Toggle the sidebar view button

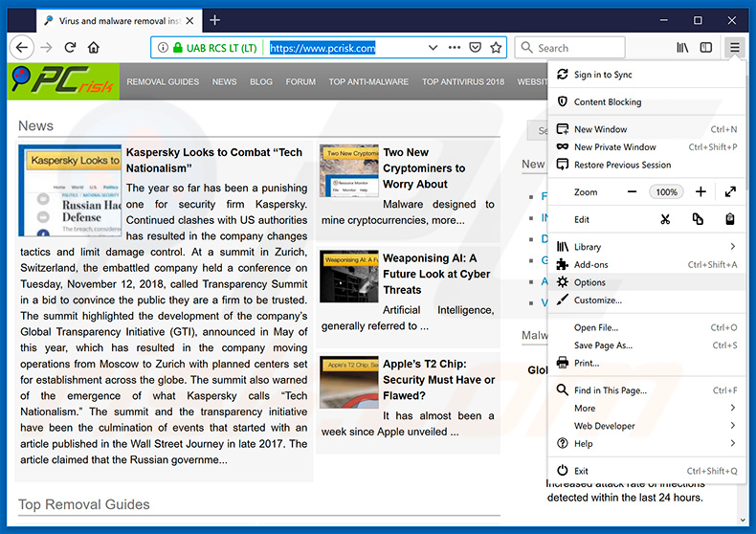[x=706, y=47]
